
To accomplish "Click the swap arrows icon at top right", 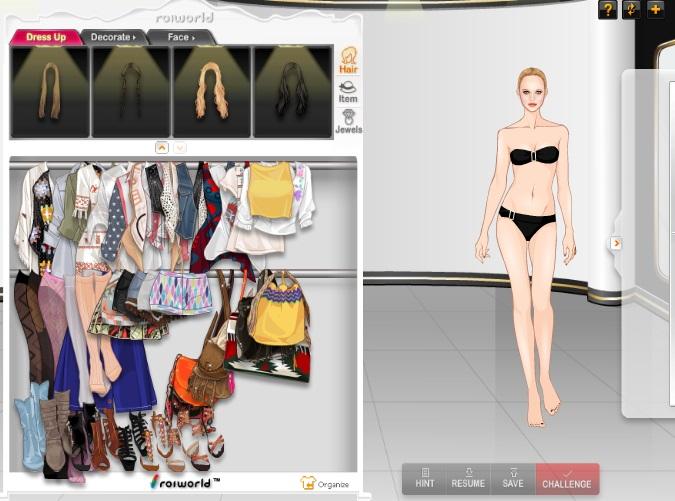I will (631, 10).
